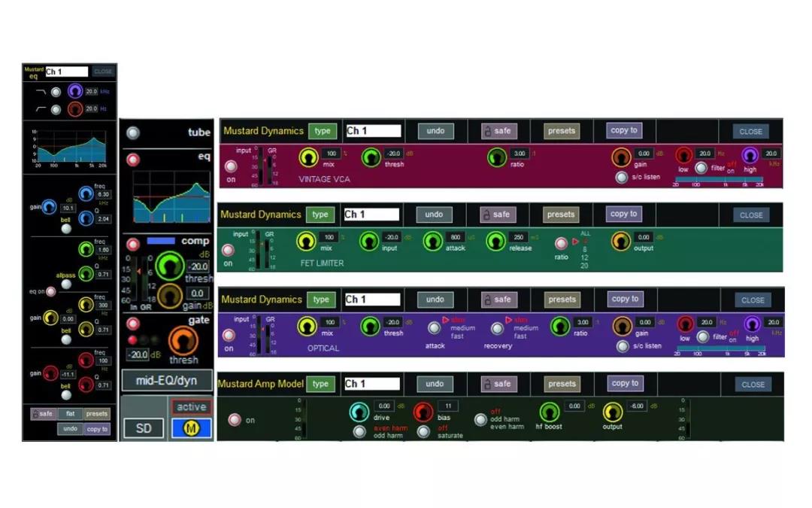
Task: Open presets on the Mustard Amp Model
Action: pyautogui.click(x=562, y=384)
